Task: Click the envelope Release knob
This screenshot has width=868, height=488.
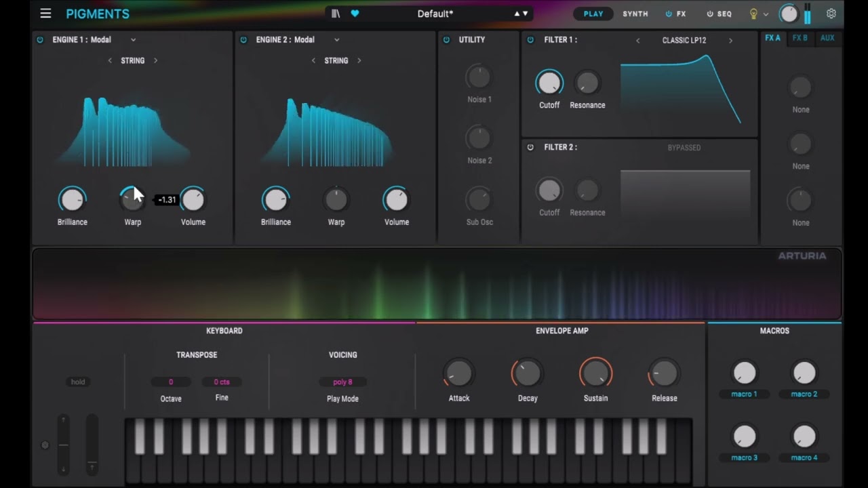Action: pyautogui.click(x=664, y=373)
